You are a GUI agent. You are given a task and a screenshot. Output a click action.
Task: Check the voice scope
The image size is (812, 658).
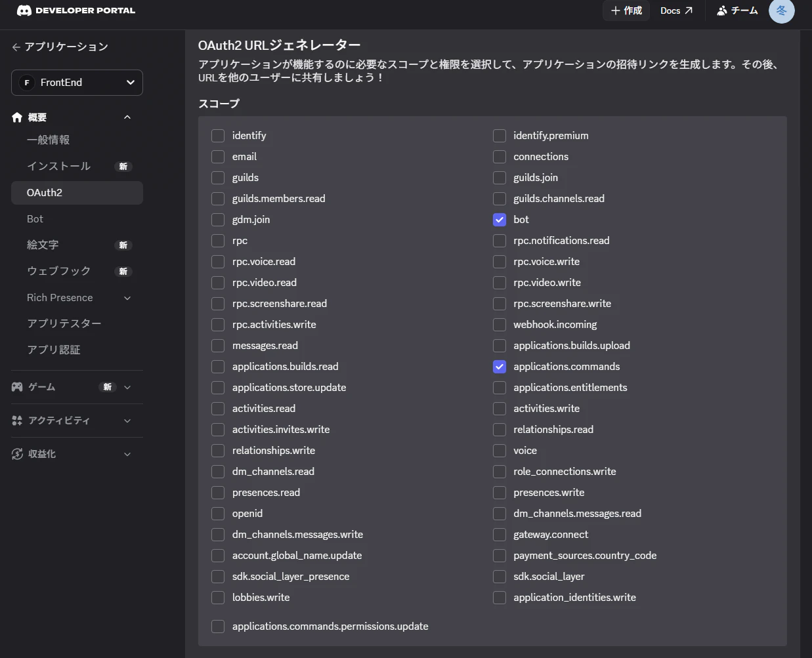[500, 451]
